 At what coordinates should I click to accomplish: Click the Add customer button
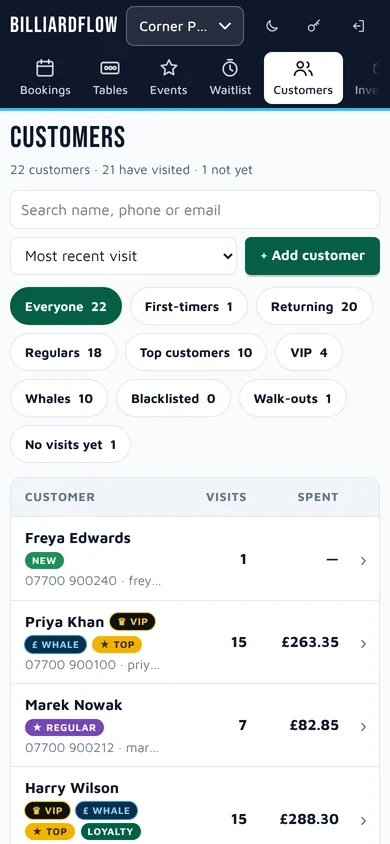313,256
